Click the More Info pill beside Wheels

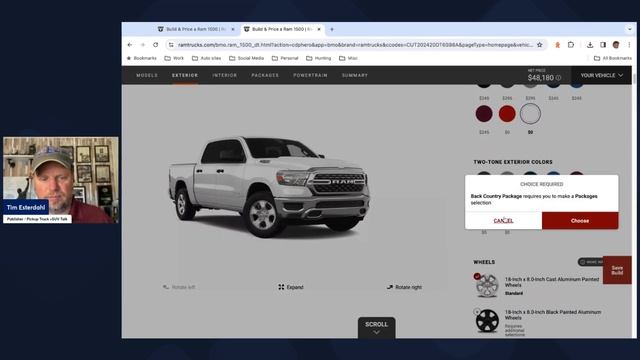click(x=590, y=262)
